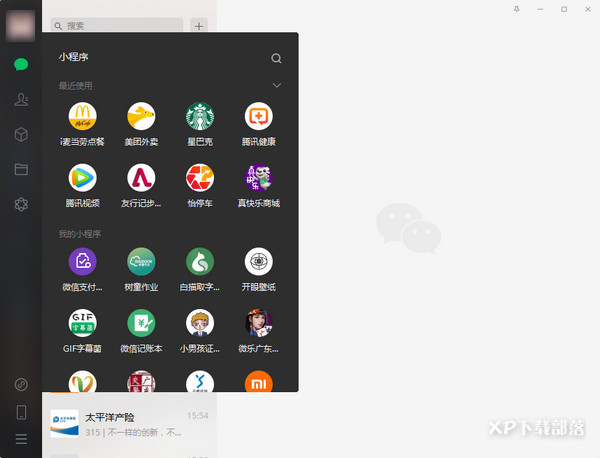
Task: Open the 小男孩证 mini program
Action: click(x=200, y=331)
